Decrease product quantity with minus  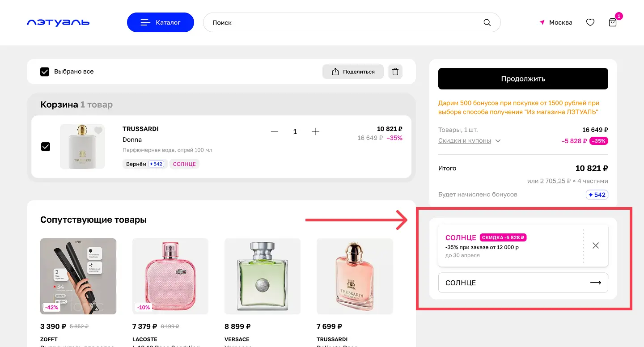(x=275, y=131)
